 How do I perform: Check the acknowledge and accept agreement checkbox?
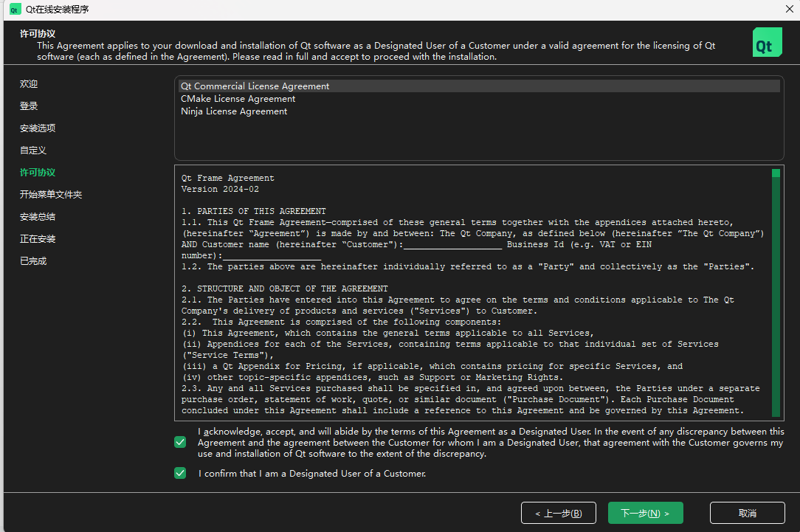click(x=180, y=442)
